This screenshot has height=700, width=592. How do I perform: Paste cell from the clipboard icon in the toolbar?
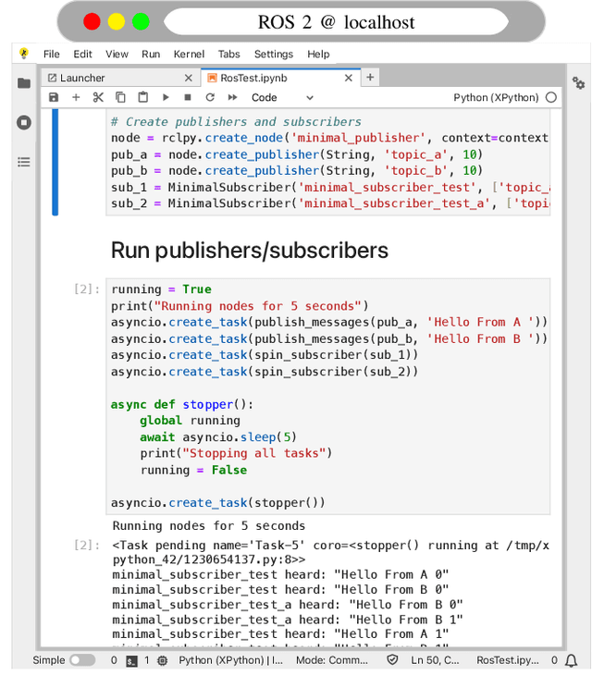[142, 97]
